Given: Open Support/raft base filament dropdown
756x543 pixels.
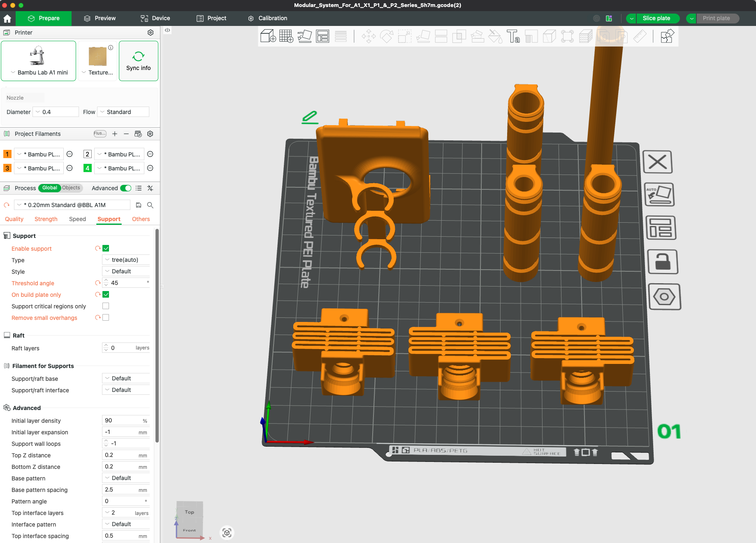Looking at the screenshot, I should point(126,378).
